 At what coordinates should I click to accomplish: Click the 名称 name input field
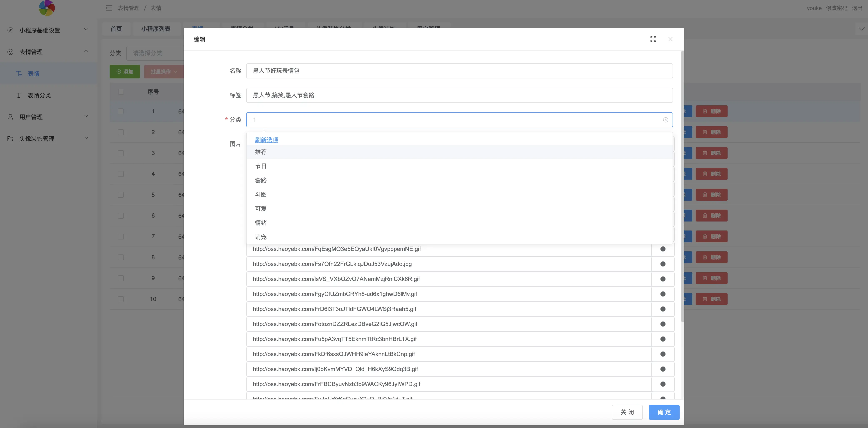459,71
